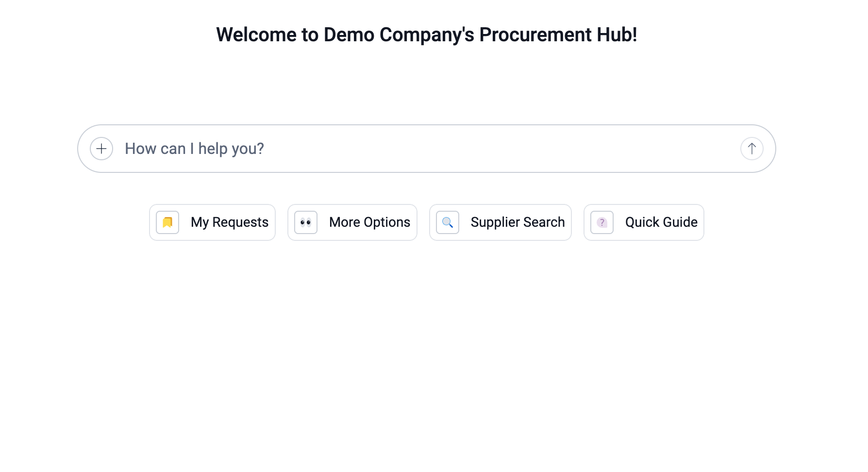The height and width of the screenshot is (472, 868).
Task: Click the plus attach icon in prompt bar
Action: click(x=101, y=149)
